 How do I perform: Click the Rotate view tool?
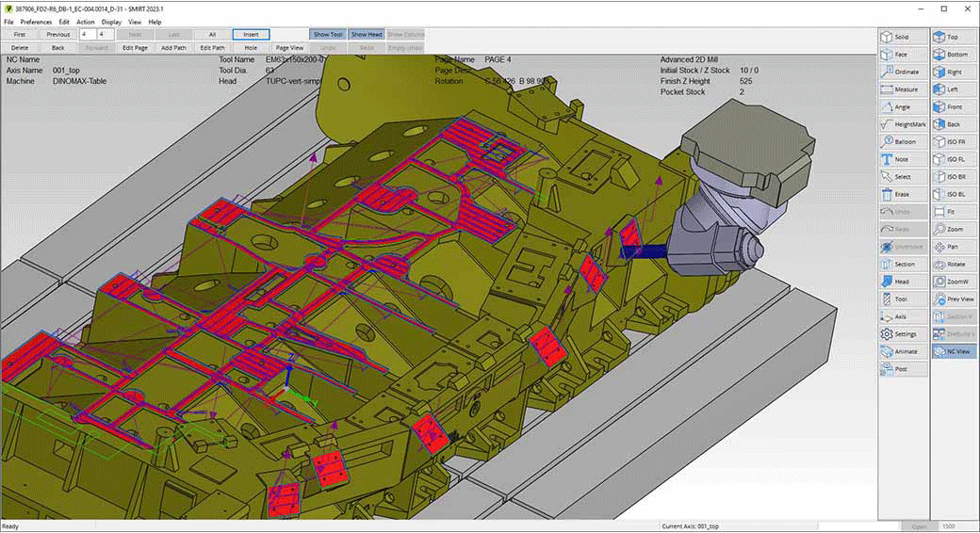[x=955, y=264]
